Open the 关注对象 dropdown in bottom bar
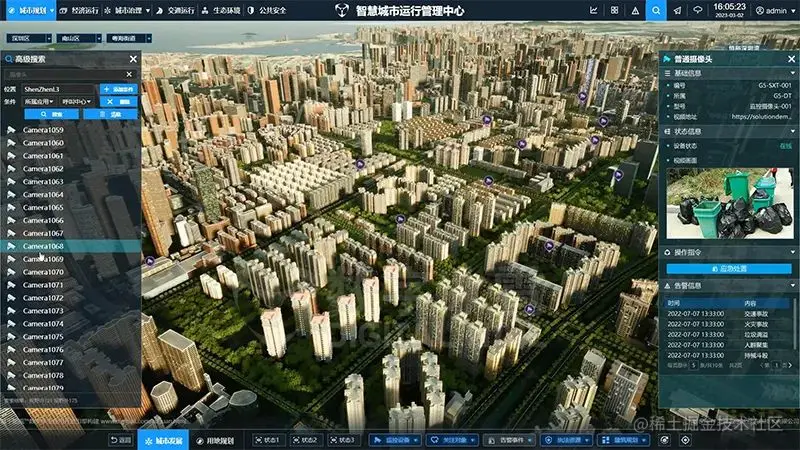Screen dimensions: 800x450 pos(452,440)
